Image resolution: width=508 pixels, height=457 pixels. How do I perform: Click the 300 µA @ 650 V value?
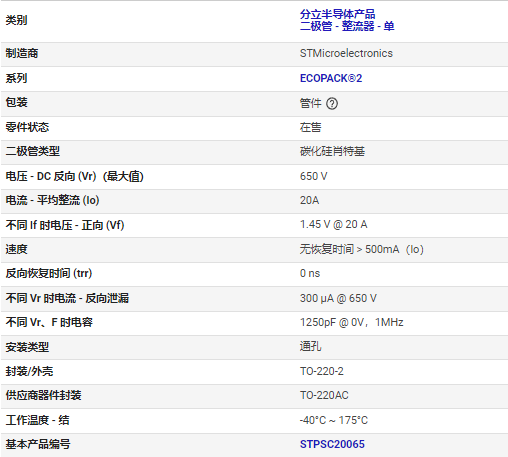(x=338, y=298)
